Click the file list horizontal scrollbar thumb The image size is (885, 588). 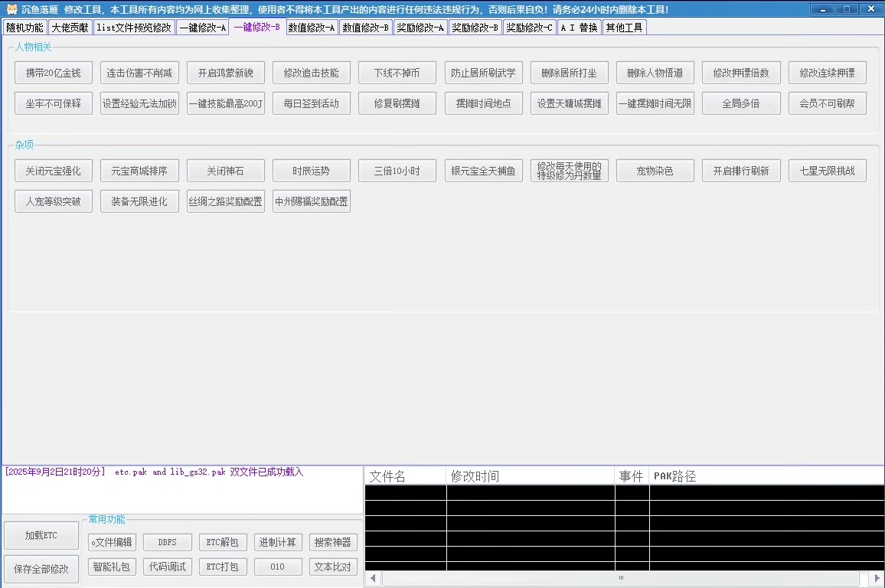click(621, 578)
